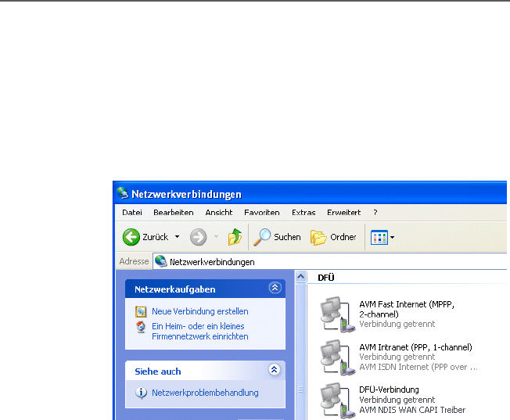Click the Suchen magnifier icon
The height and width of the screenshot is (420, 510).
point(262,237)
